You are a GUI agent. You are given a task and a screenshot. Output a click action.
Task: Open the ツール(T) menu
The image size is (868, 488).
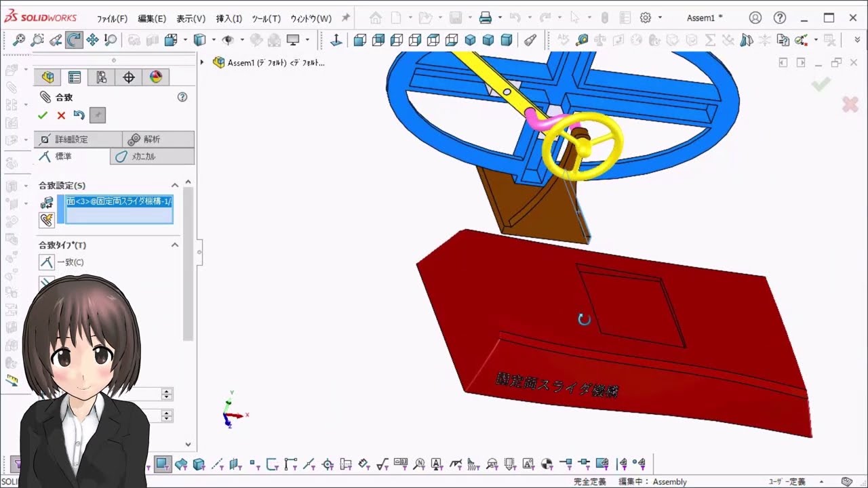(266, 18)
